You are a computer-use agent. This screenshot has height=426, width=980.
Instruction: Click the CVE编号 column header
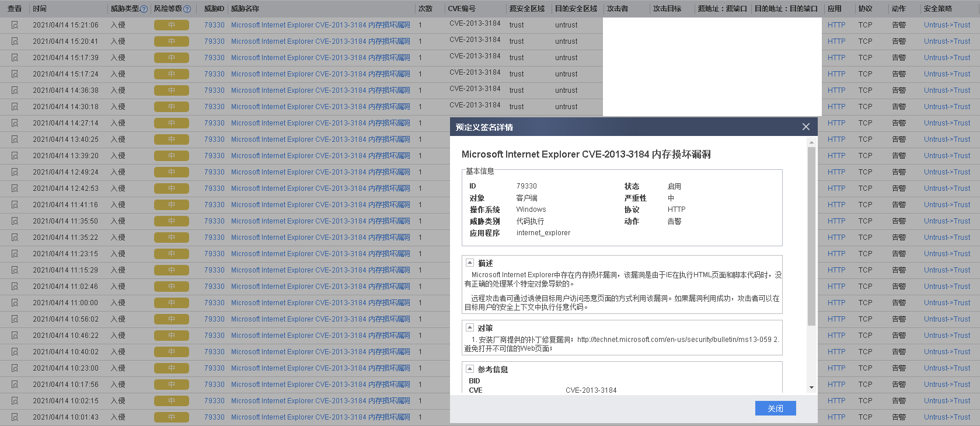pyautogui.click(x=462, y=9)
